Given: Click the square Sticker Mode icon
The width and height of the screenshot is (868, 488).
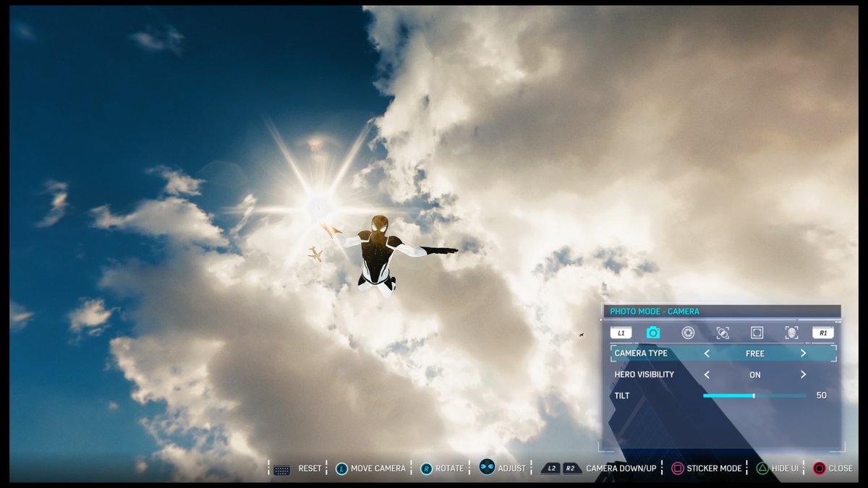Looking at the screenshot, I should pyautogui.click(x=677, y=468).
